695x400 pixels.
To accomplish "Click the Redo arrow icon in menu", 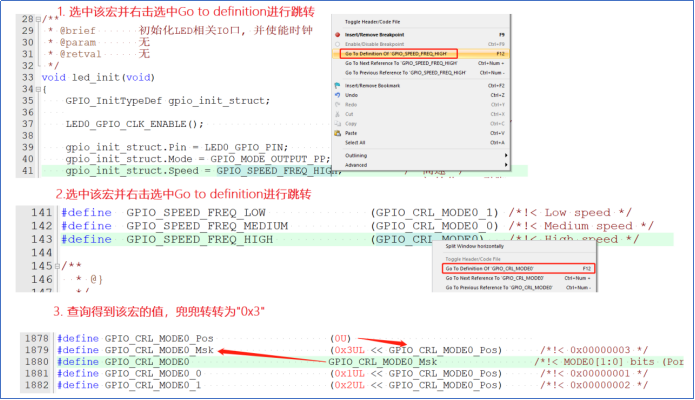I will 337,105.
